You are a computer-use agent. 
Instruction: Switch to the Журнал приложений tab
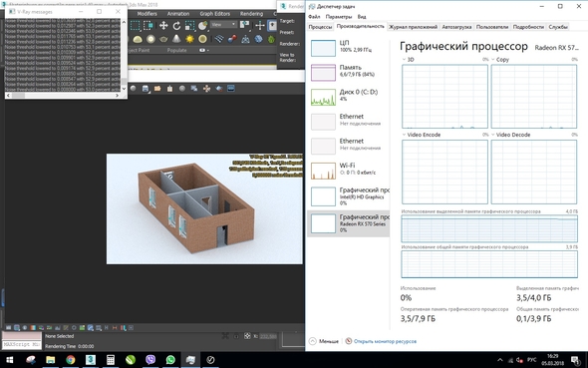pos(413,27)
